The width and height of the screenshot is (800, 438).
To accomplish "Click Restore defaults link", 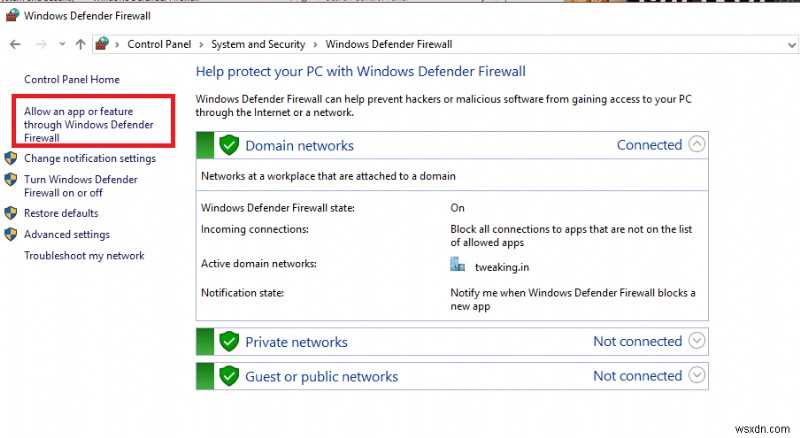I will pos(61,213).
